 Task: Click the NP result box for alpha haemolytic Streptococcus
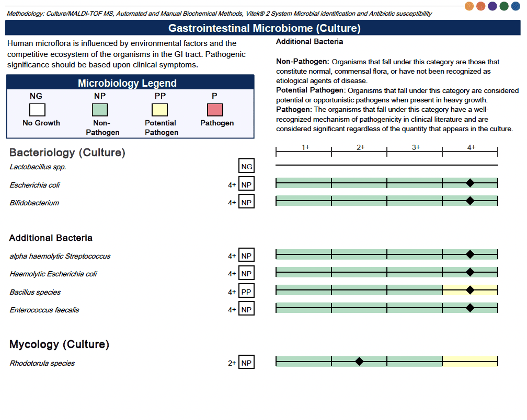click(x=246, y=255)
